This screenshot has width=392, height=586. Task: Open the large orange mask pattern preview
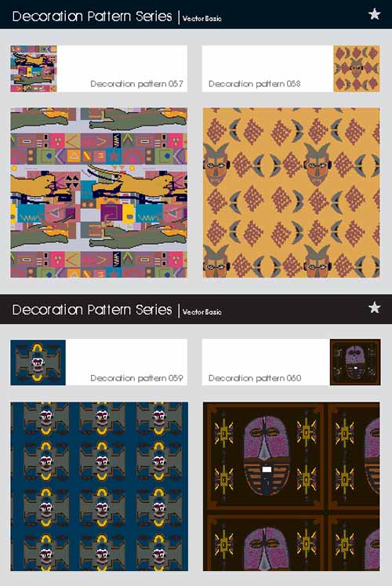click(292, 193)
